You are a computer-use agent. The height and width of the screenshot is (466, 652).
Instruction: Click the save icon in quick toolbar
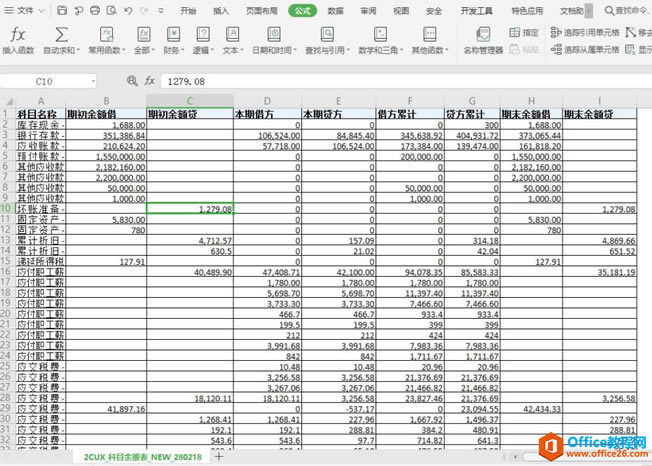point(62,10)
